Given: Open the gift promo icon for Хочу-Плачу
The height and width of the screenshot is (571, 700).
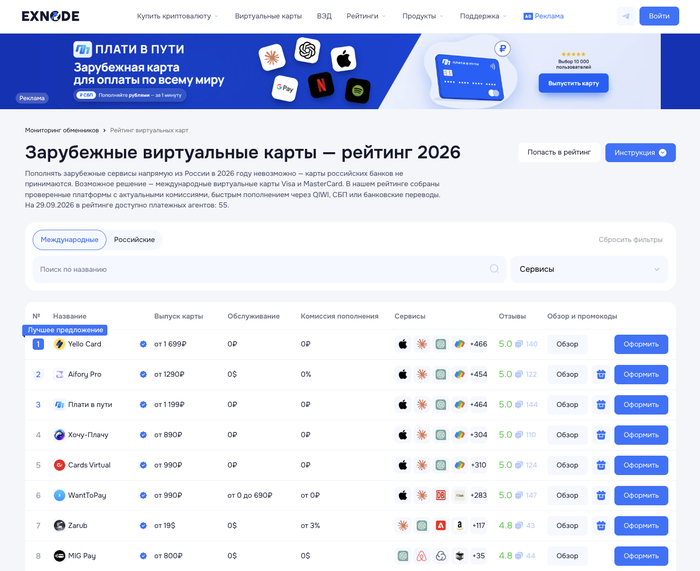Looking at the screenshot, I should [x=601, y=435].
